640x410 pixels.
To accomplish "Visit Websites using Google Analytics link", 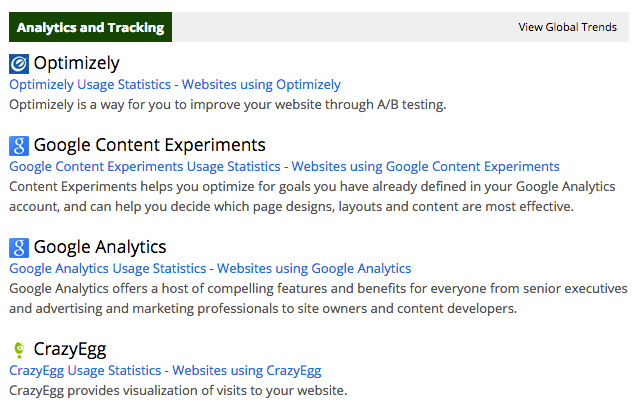I will point(314,268).
